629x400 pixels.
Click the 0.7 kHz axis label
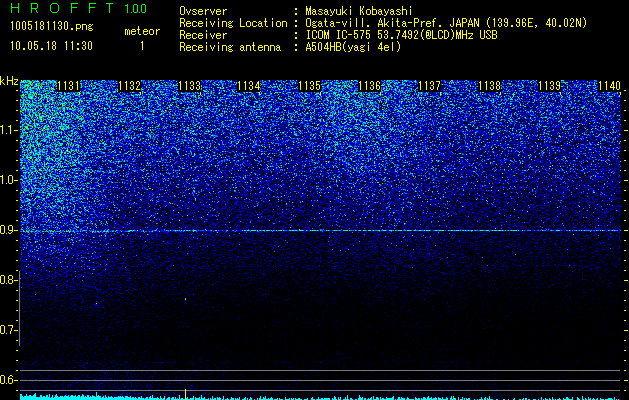click(x=9, y=330)
